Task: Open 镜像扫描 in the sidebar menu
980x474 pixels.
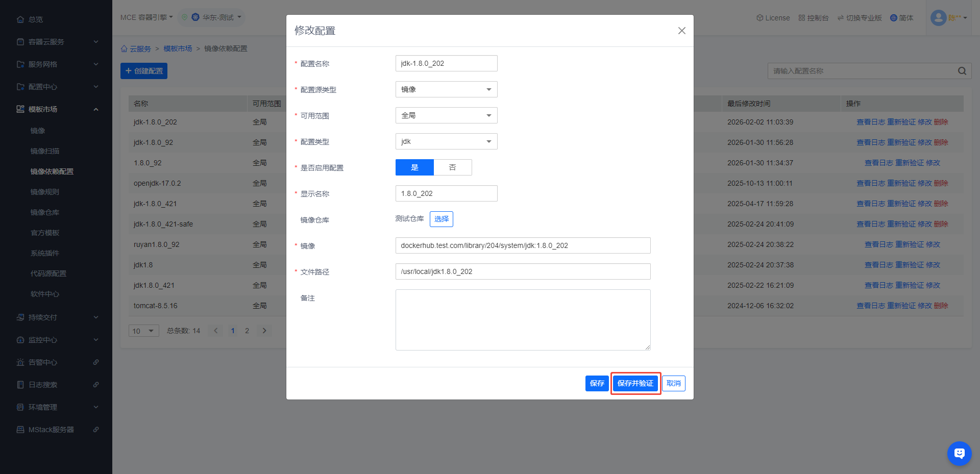Action: pos(45,151)
